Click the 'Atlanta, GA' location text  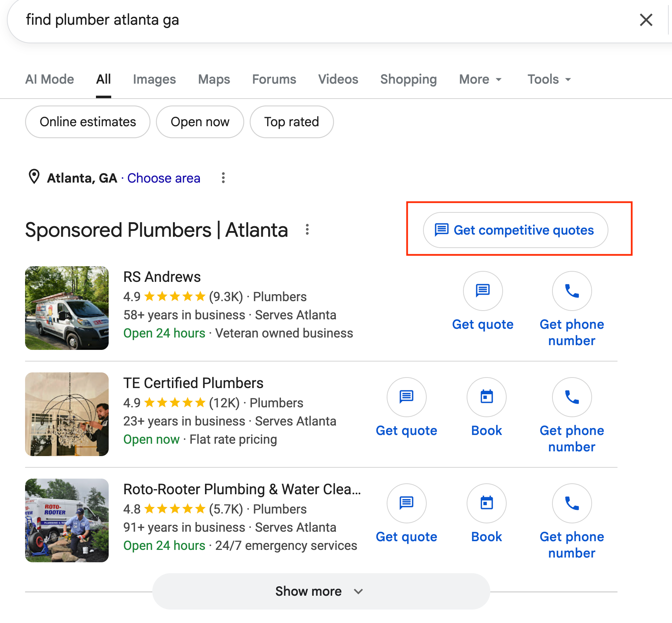(82, 178)
